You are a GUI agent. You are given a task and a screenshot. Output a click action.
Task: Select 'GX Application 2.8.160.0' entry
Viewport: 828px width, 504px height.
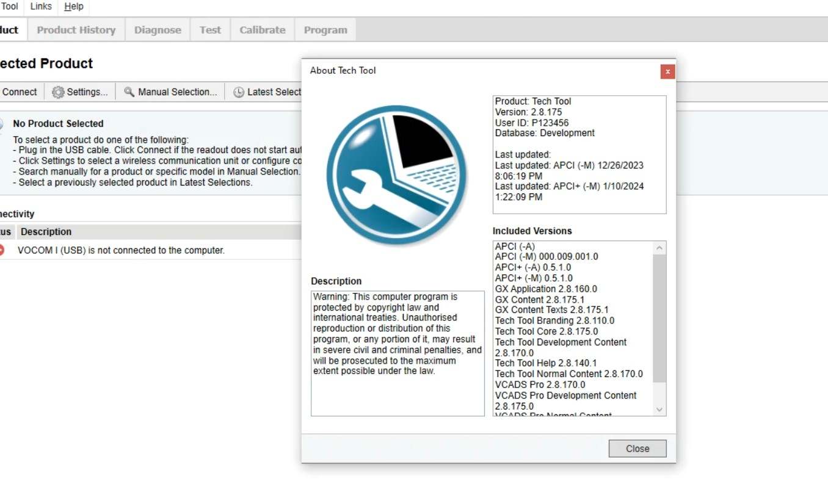[546, 289]
